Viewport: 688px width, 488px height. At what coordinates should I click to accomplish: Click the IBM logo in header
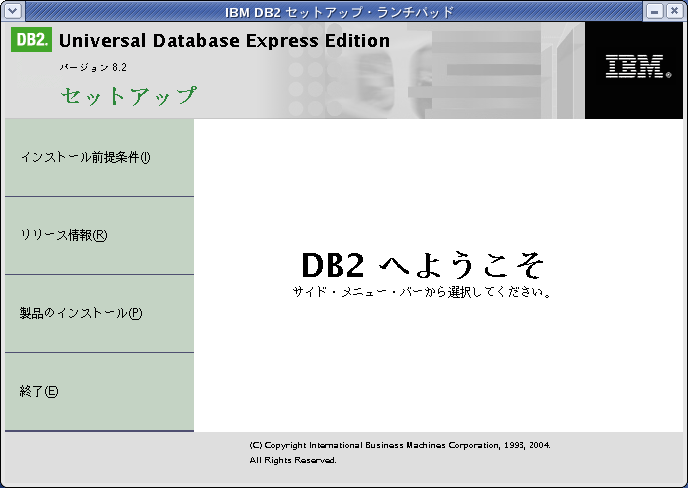(638, 67)
